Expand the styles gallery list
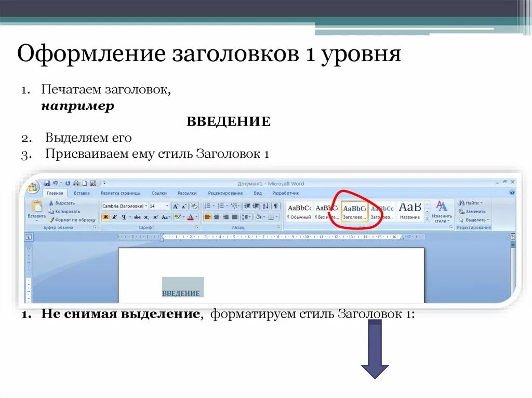 coord(427,219)
